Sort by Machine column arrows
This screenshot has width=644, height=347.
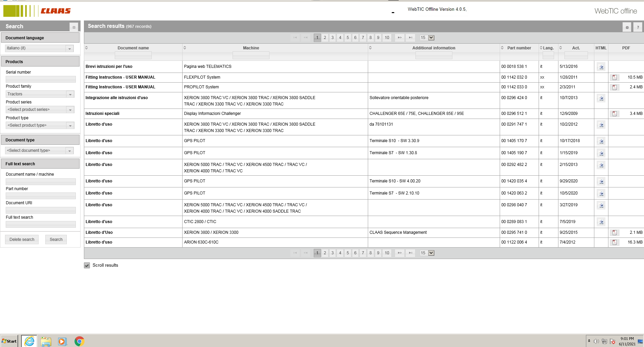coord(185,48)
